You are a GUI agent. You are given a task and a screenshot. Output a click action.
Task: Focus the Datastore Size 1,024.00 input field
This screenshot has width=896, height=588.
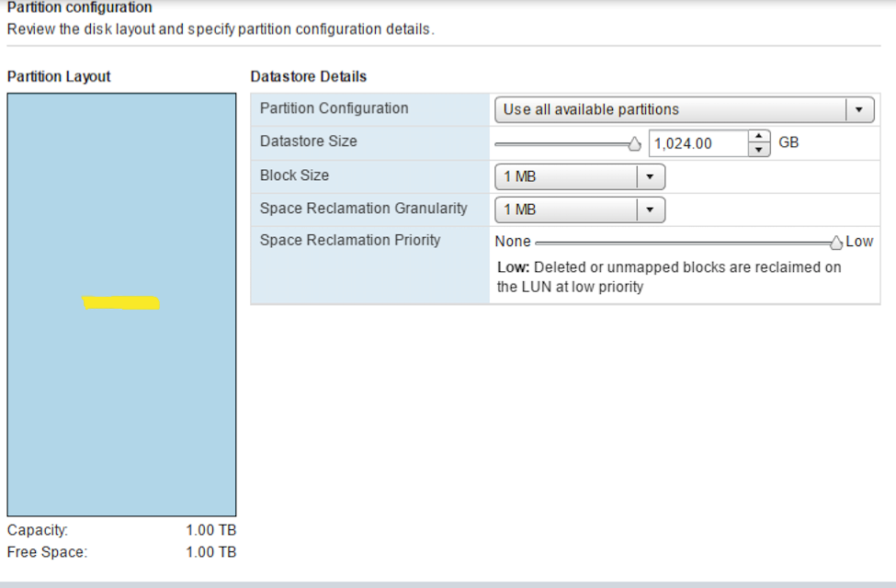(697, 143)
